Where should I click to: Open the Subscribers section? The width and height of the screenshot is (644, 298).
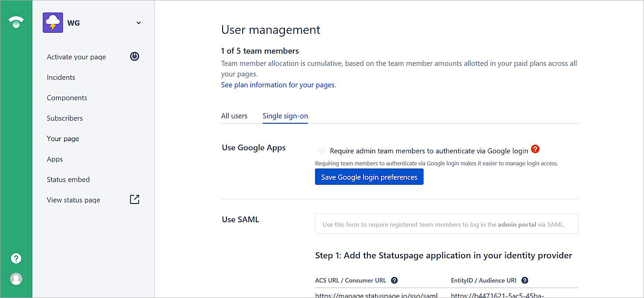[x=65, y=118]
